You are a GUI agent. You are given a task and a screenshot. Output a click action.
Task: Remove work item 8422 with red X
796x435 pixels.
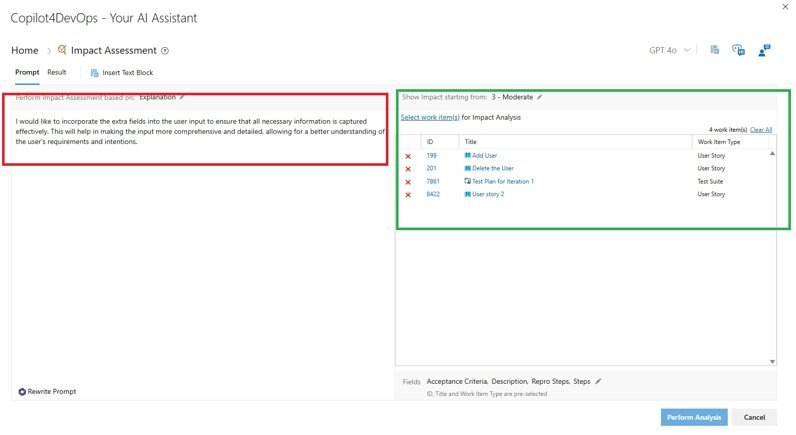pos(408,194)
